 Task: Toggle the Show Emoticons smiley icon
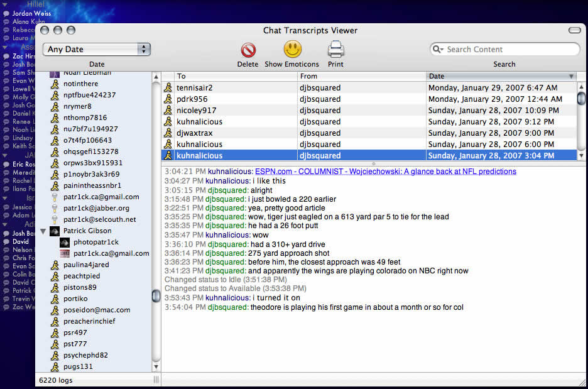(x=292, y=49)
